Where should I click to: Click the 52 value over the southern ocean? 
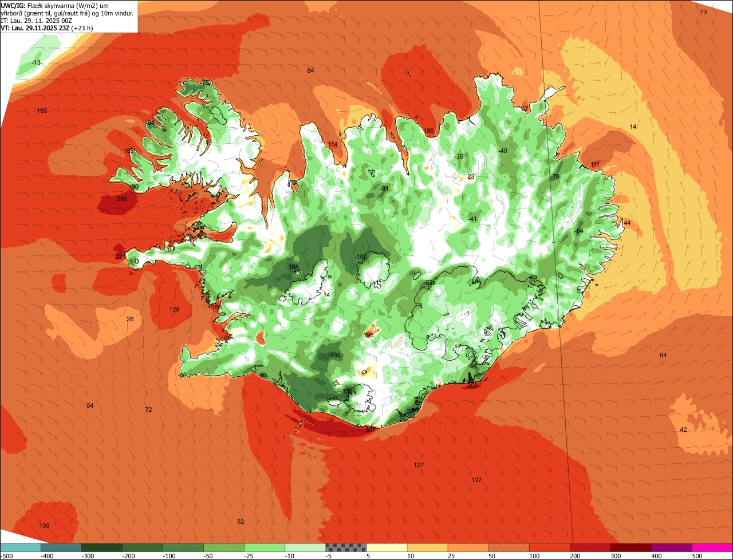(x=241, y=522)
